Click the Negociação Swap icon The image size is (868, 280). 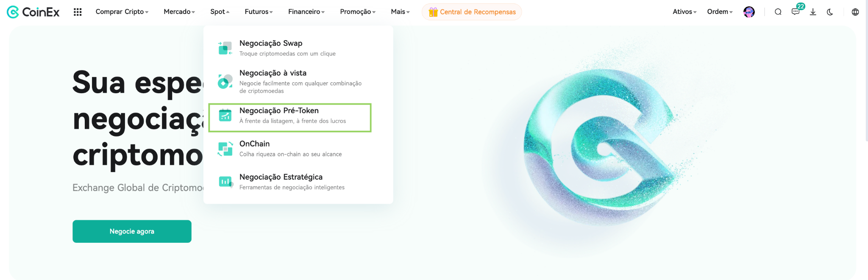(225, 48)
